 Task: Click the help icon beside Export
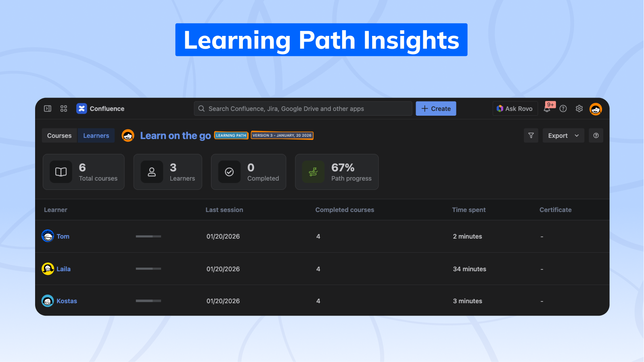pyautogui.click(x=596, y=135)
